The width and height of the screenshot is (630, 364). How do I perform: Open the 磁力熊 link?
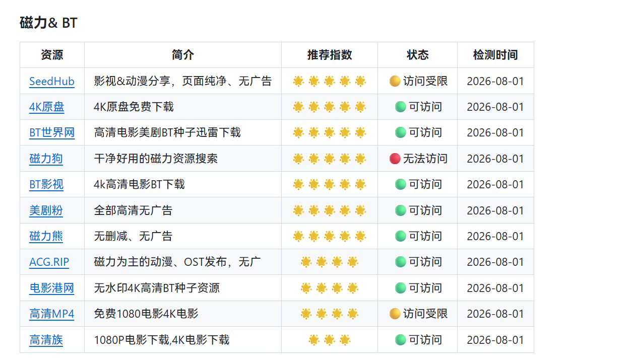(x=46, y=236)
